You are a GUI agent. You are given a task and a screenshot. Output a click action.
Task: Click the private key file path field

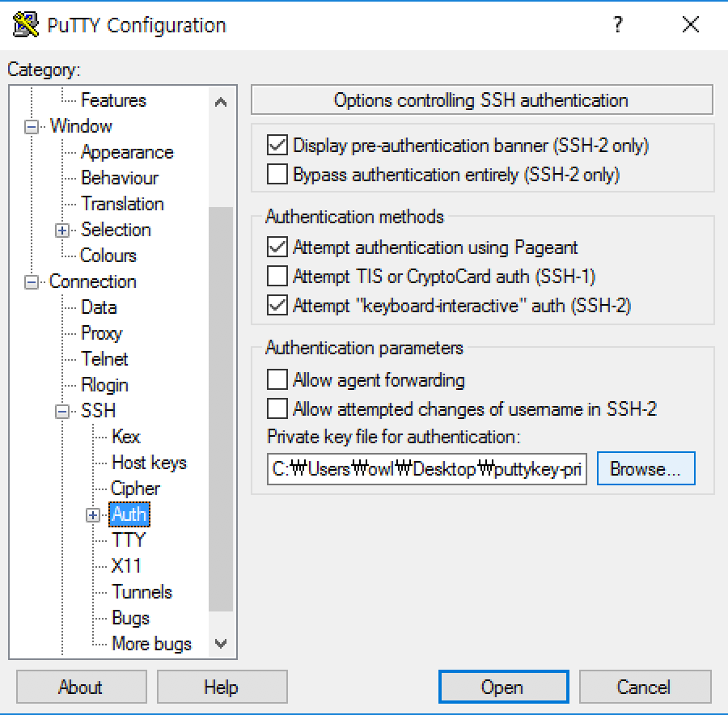(426, 469)
